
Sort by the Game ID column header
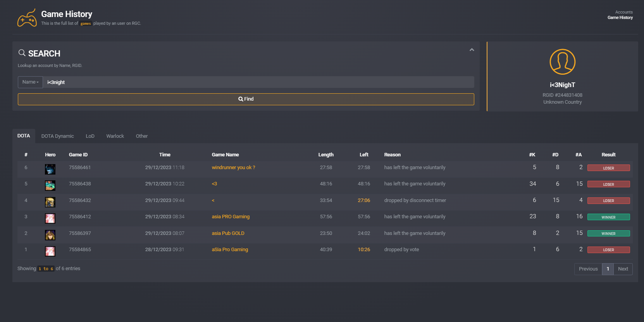point(78,155)
